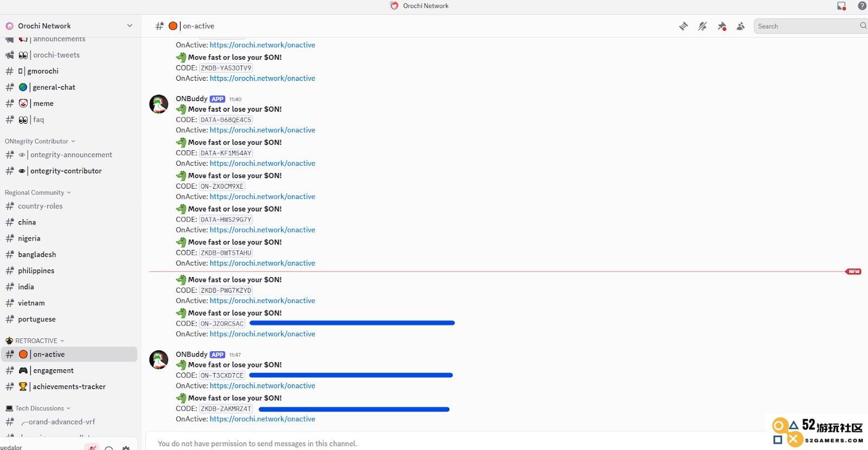Click code text ZKDB-ZAKMRZ4T
Image resolution: width=868 pixels, height=450 pixels.
(226, 409)
